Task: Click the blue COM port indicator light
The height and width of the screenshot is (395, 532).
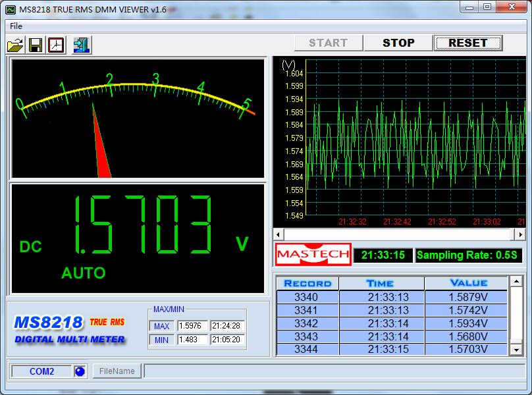Action: (x=80, y=371)
